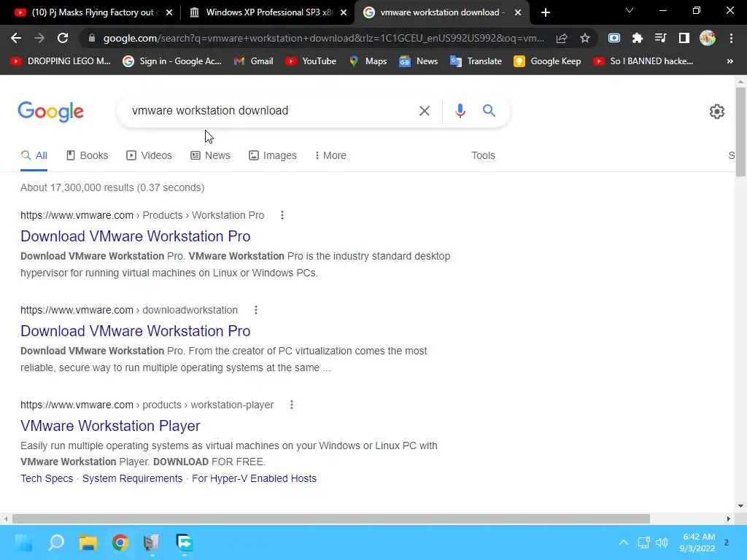747x560 pixels.
Task: Click the address bar URL
Action: pos(323,38)
